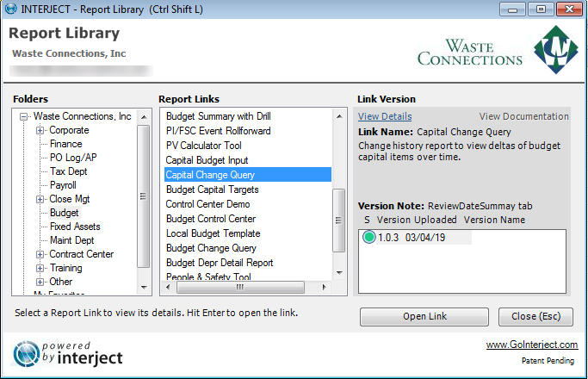588x379 pixels.
Task: Select the Finance folder
Action: point(65,144)
